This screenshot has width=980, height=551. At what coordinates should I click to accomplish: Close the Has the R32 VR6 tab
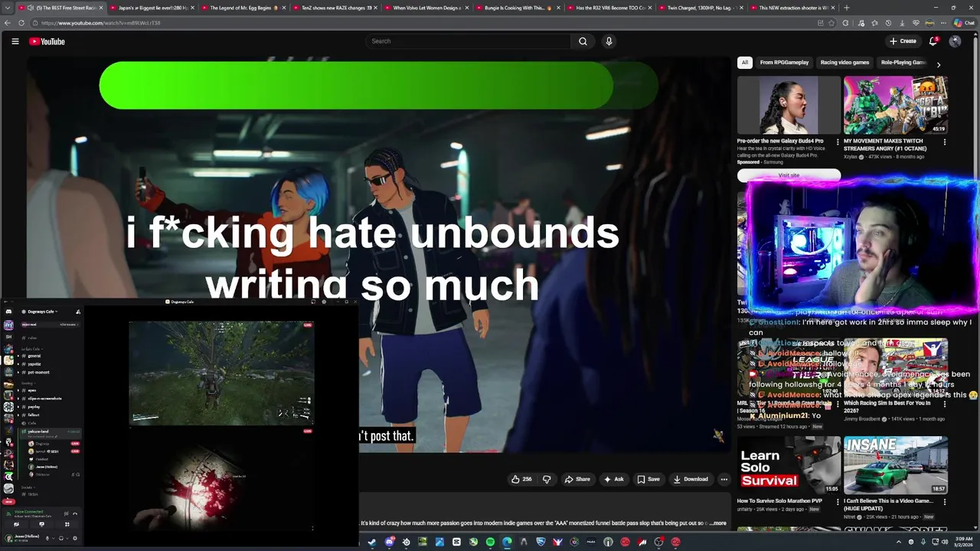pyautogui.click(x=651, y=8)
